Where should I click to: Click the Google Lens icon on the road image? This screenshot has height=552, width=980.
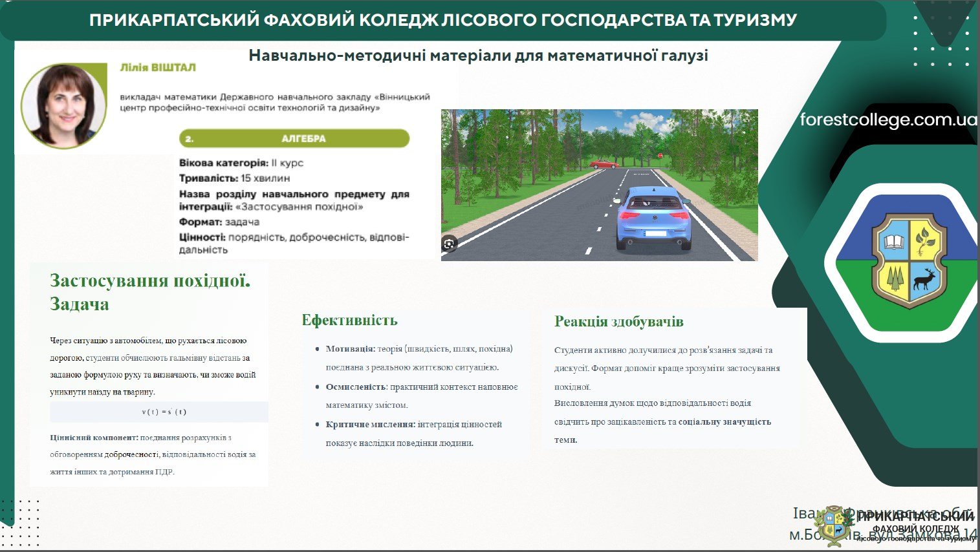pos(450,244)
